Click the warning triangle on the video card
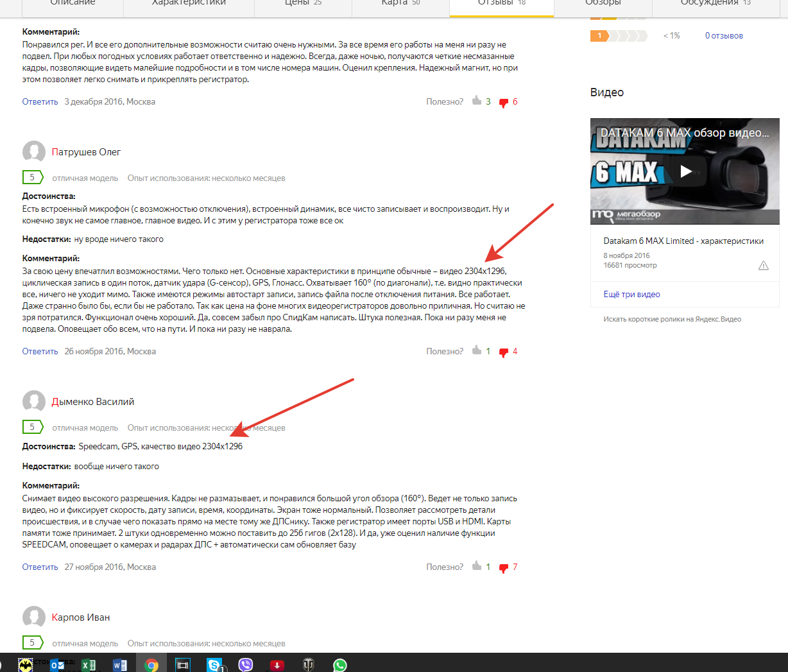Image resolution: width=788 pixels, height=672 pixels. pyautogui.click(x=764, y=265)
